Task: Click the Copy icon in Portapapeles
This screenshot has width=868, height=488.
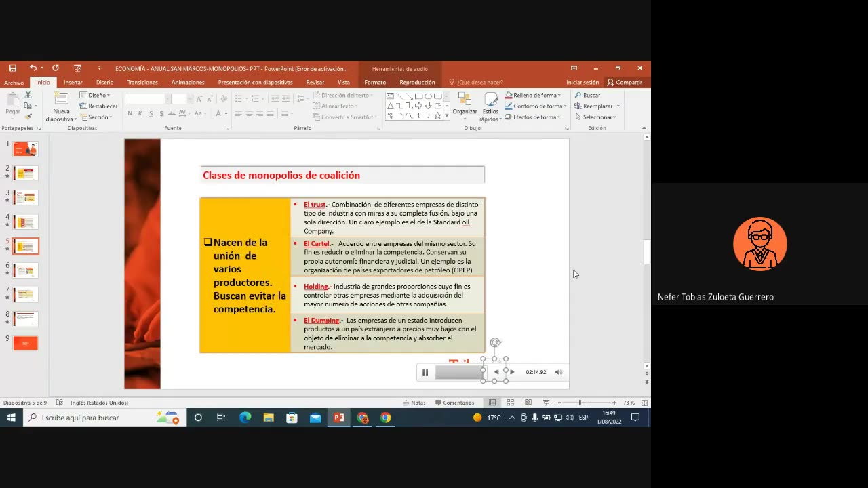Action: click(28, 106)
